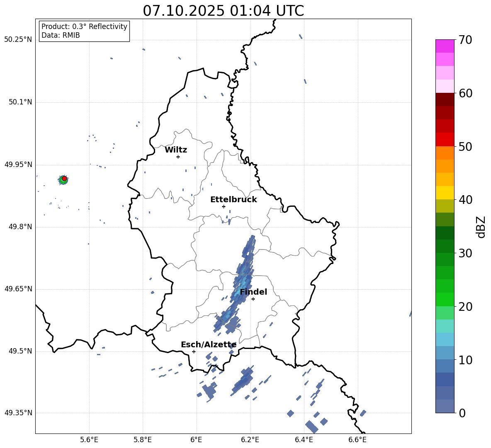
Task: Click the 6.6°E longitude label
Action: [x=357, y=440]
